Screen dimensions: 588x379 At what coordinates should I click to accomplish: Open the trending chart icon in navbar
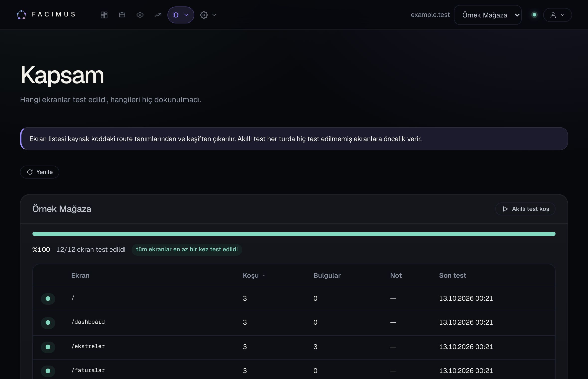[158, 15]
